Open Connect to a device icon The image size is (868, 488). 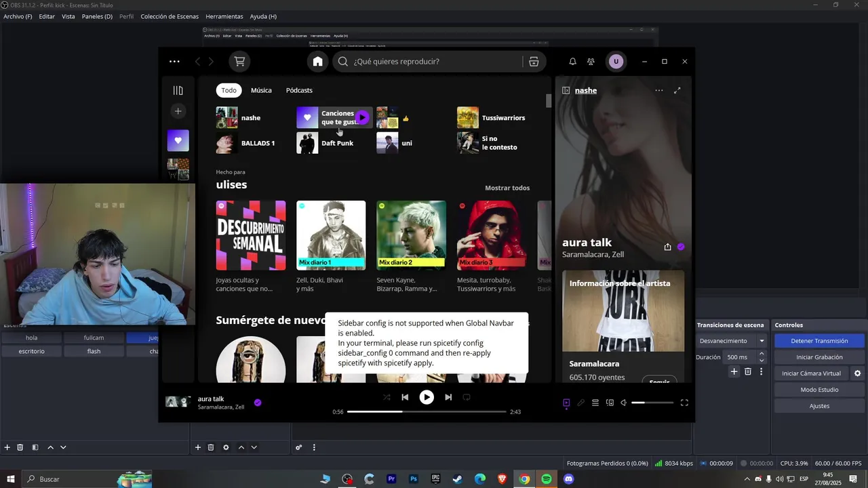[x=610, y=403]
